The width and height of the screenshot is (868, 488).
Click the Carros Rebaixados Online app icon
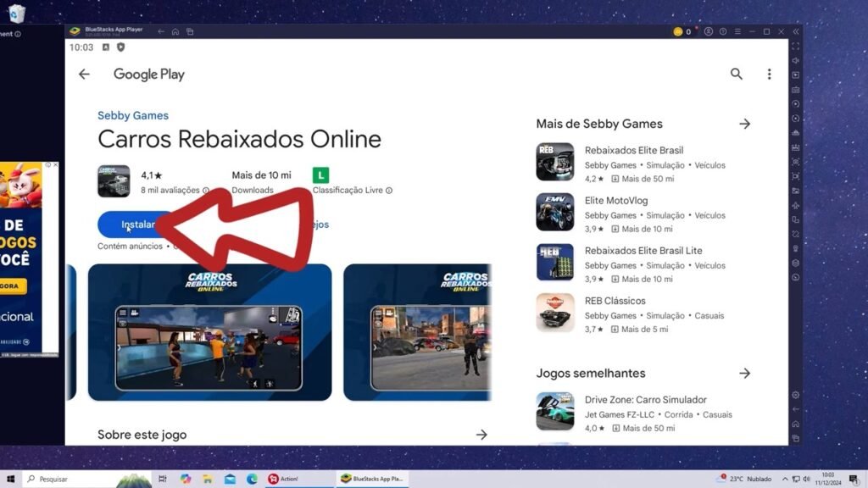pos(114,181)
